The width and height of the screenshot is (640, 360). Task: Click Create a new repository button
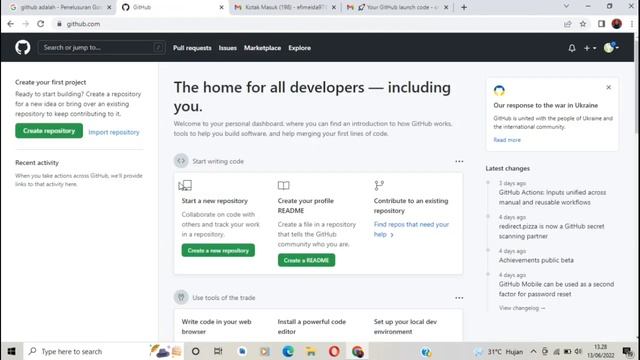[x=218, y=251]
